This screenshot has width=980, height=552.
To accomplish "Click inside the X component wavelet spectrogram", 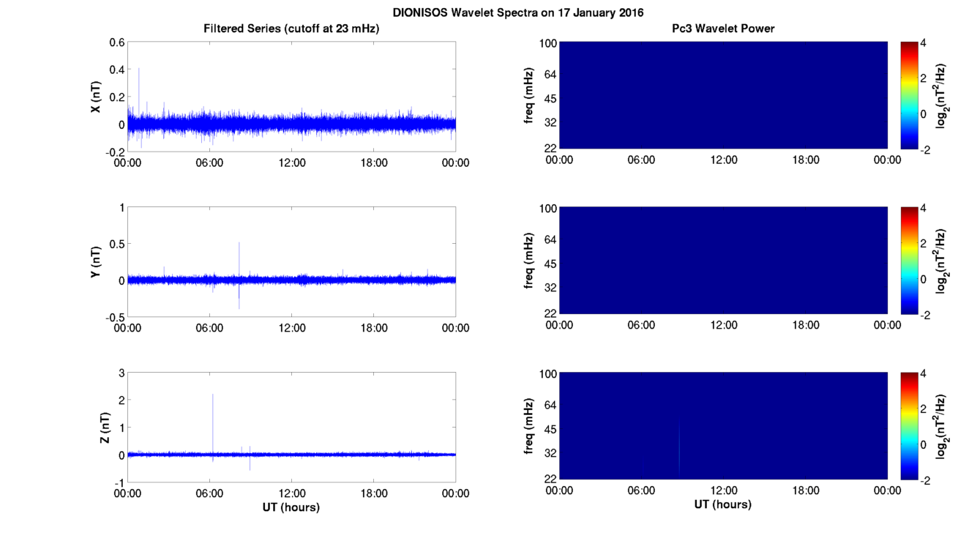I will (x=723, y=95).
